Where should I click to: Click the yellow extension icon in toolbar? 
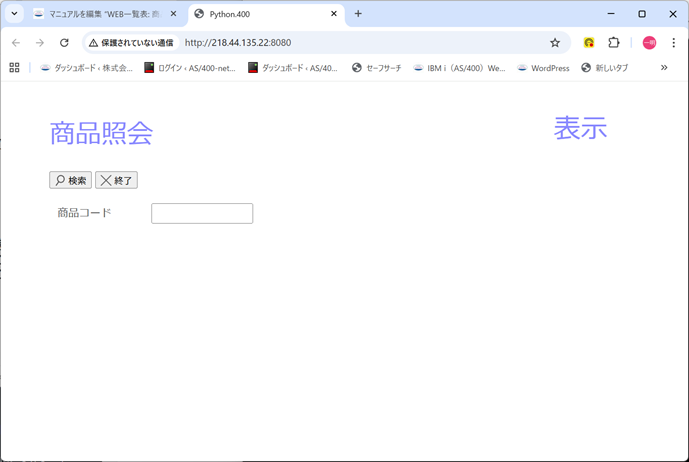[590, 43]
